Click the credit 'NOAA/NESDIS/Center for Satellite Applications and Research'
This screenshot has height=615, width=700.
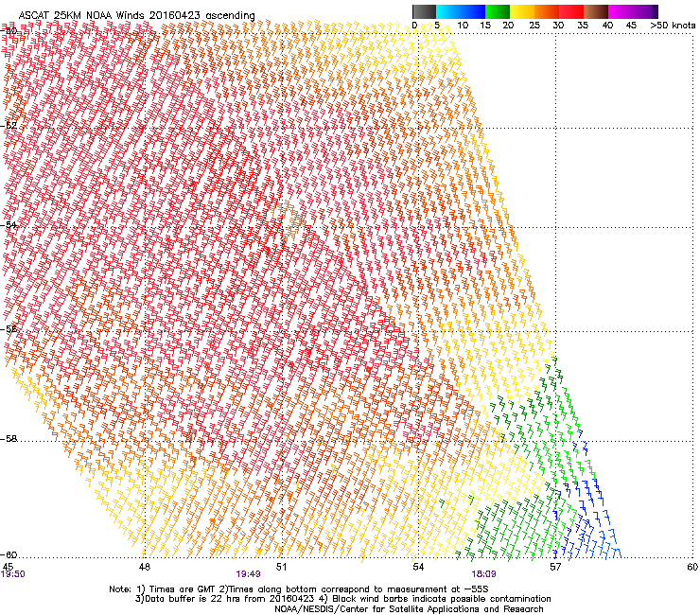click(409, 609)
